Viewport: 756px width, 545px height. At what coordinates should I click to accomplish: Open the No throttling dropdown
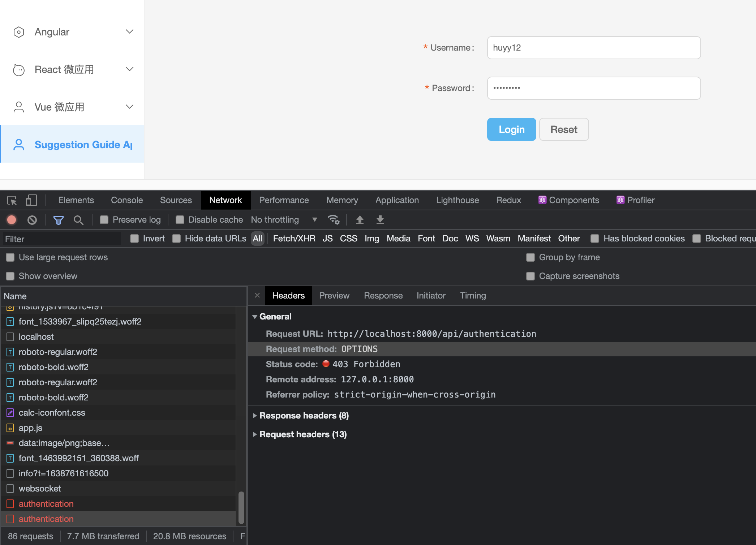284,220
